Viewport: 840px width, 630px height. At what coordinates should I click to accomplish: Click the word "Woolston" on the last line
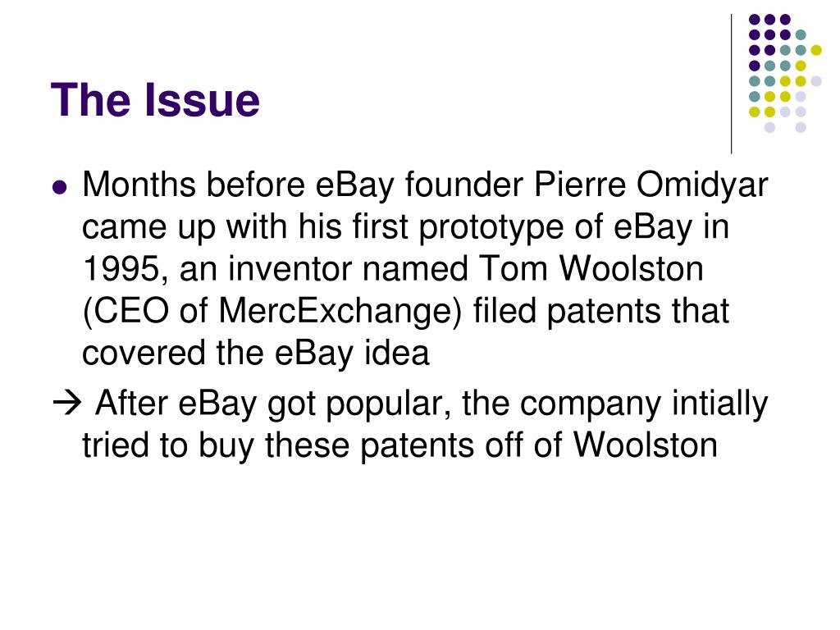tap(645, 445)
